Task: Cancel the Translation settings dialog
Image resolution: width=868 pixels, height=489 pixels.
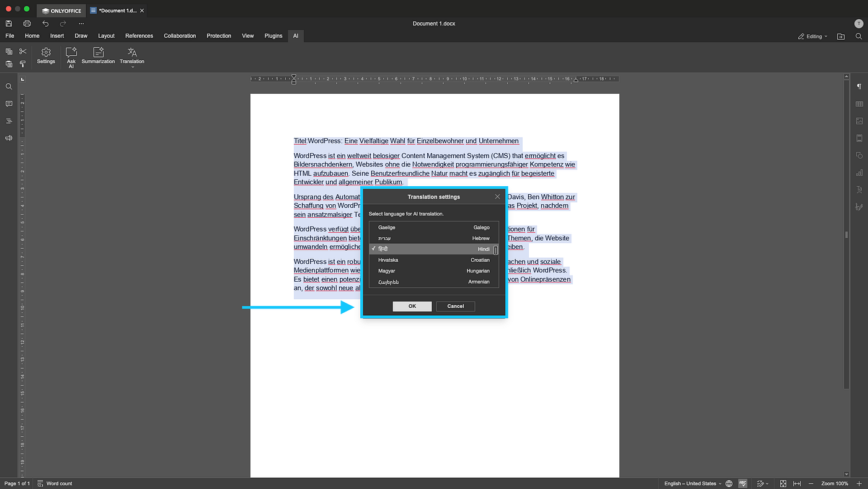Action: tap(456, 306)
